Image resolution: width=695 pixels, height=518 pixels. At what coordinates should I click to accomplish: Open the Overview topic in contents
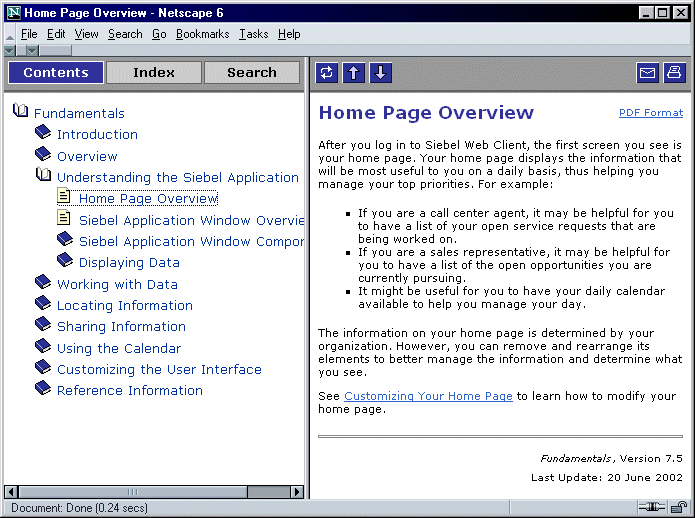click(87, 156)
